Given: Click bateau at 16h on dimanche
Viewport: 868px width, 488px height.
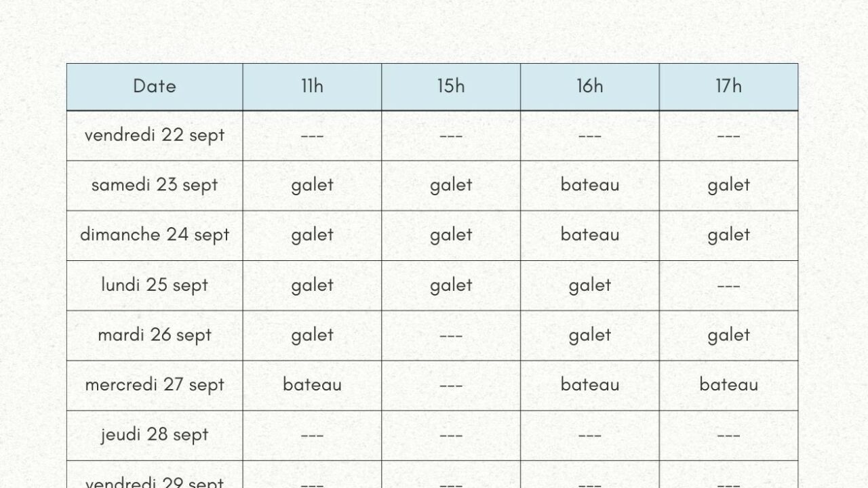Looking at the screenshot, I should [x=589, y=235].
